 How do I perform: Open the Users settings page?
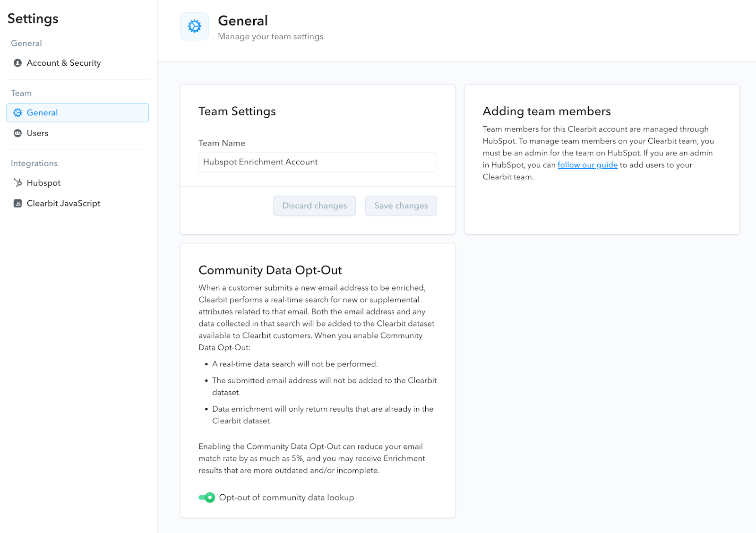click(37, 133)
